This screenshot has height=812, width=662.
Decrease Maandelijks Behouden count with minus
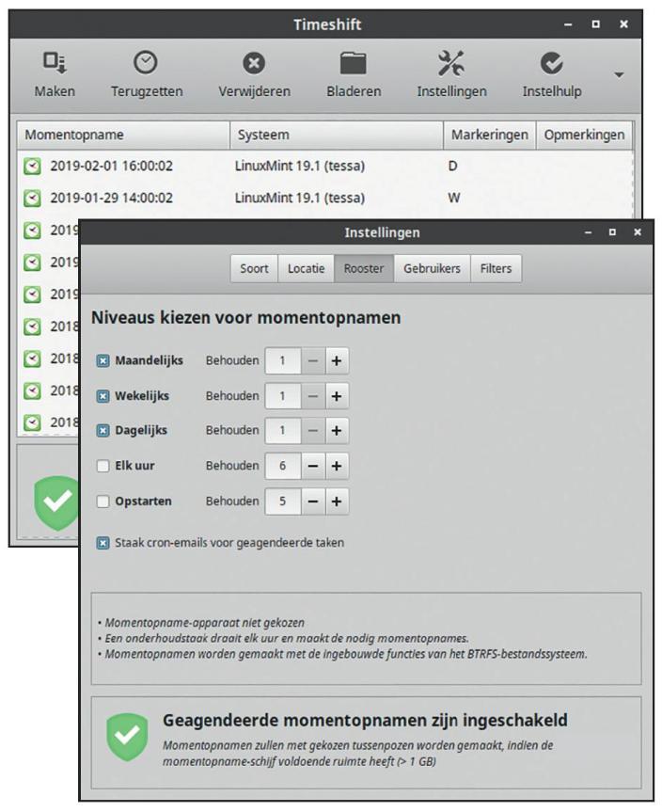point(312,360)
